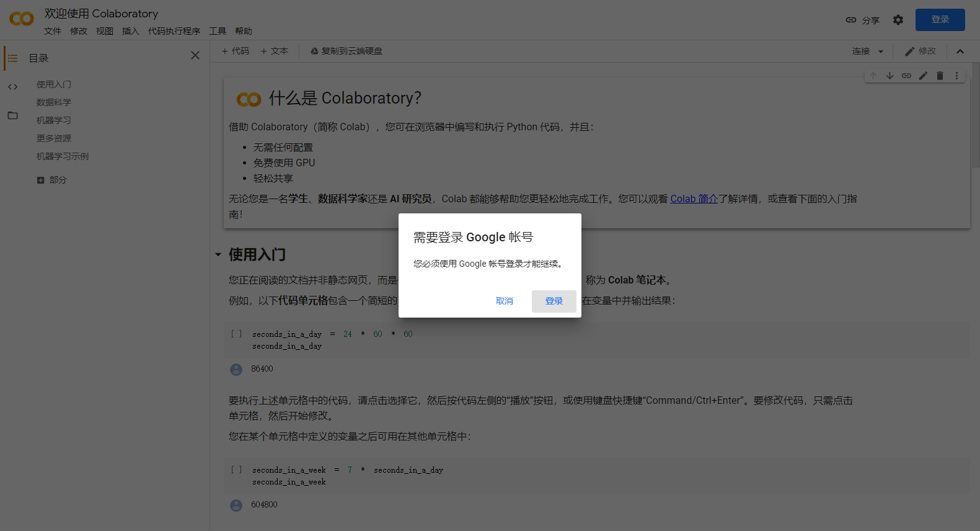This screenshot has width=980, height=531.
Task: Open the 帮助 menu
Action: (x=244, y=31)
